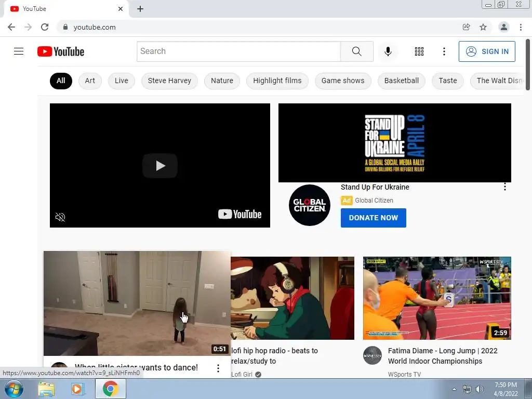Visit WSports TV channel name
This screenshot has height=399, width=532.
(404, 374)
